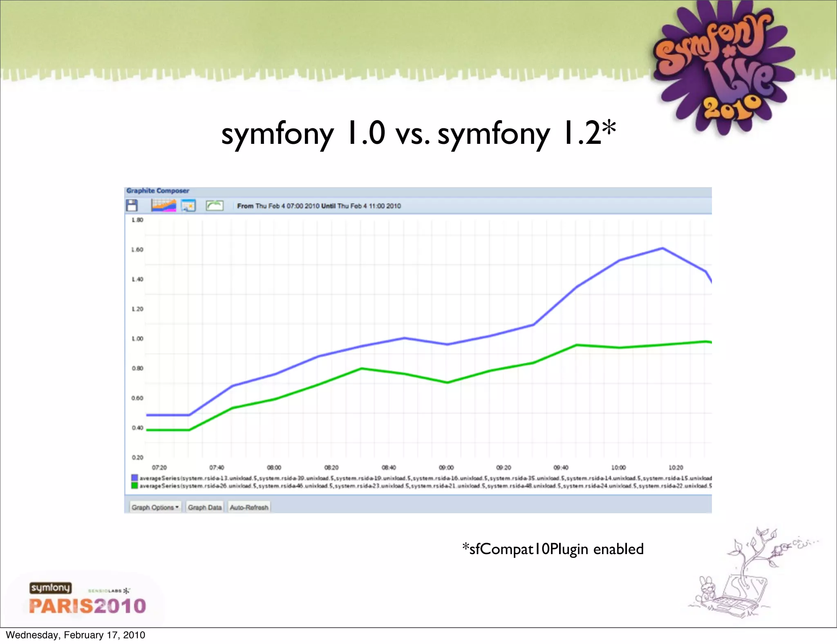This screenshot has width=837, height=644.
Task: Click the green legend color square
Action: (x=134, y=485)
